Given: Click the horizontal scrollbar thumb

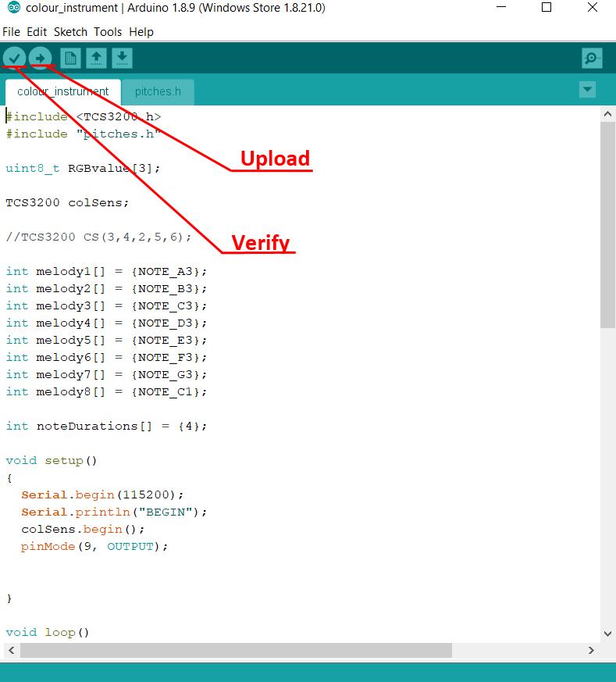Looking at the screenshot, I should pos(236,650).
